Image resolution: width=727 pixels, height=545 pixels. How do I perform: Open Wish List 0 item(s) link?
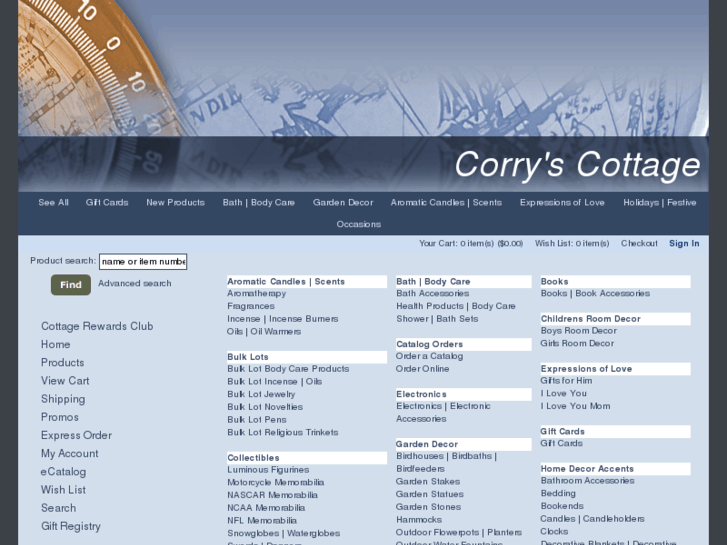coord(572,244)
